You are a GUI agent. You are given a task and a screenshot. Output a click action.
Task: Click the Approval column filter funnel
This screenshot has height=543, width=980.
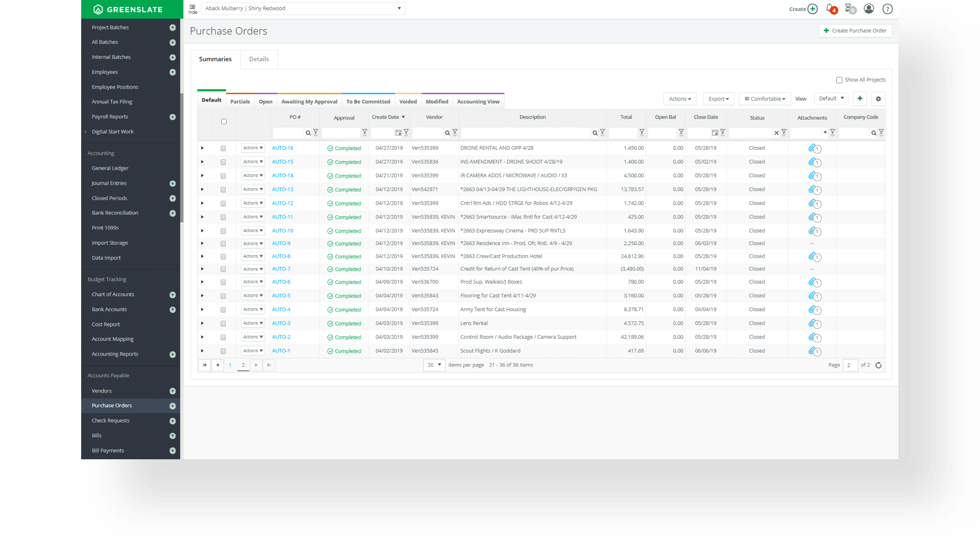(x=365, y=133)
